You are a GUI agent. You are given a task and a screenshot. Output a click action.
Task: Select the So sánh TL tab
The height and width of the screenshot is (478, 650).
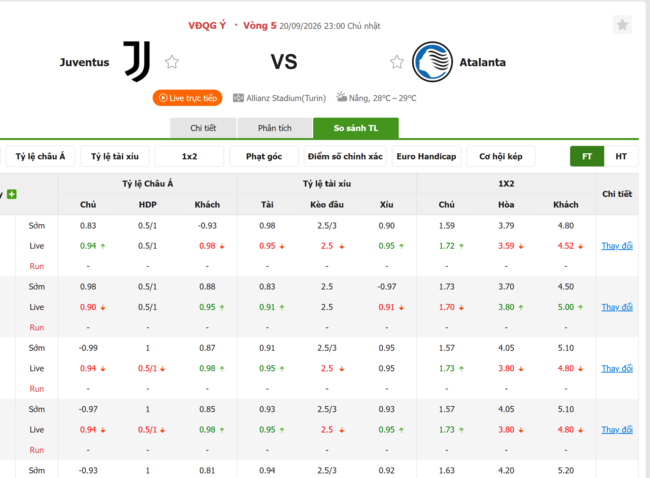pos(356,128)
